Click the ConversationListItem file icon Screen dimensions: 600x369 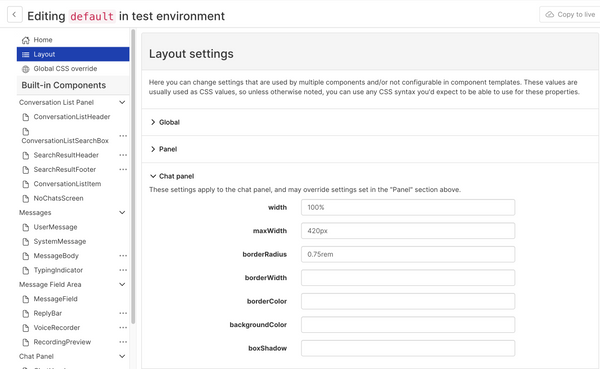tap(26, 184)
